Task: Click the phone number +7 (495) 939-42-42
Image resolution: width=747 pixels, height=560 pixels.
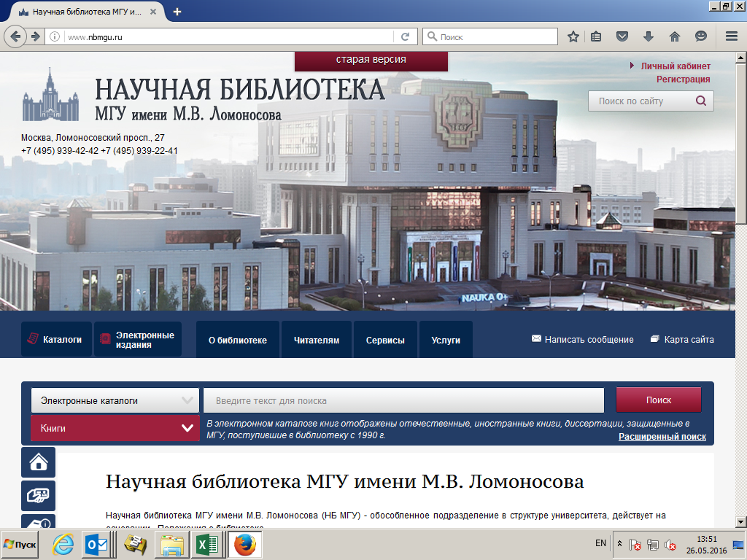Action: (x=60, y=150)
